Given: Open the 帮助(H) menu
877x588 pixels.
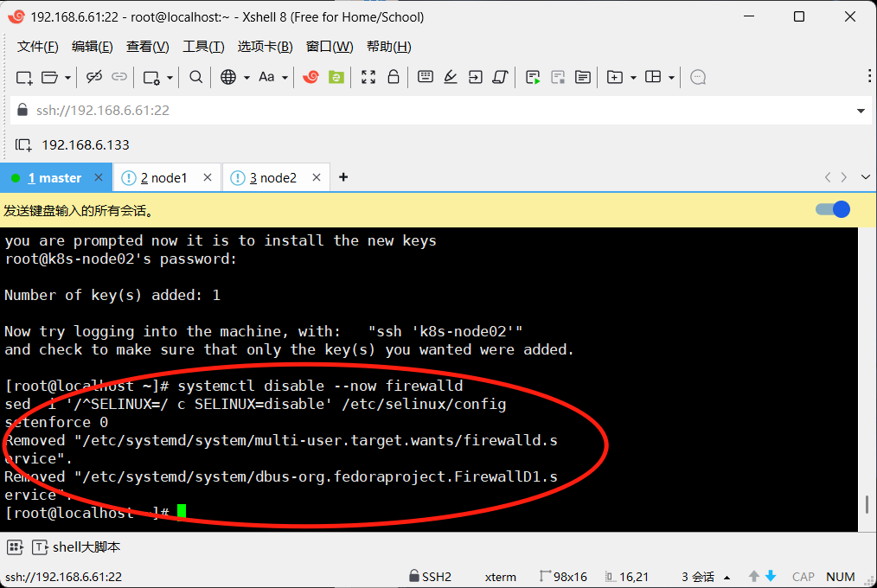Looking at the screenshot, I should [x=388, y=47].
